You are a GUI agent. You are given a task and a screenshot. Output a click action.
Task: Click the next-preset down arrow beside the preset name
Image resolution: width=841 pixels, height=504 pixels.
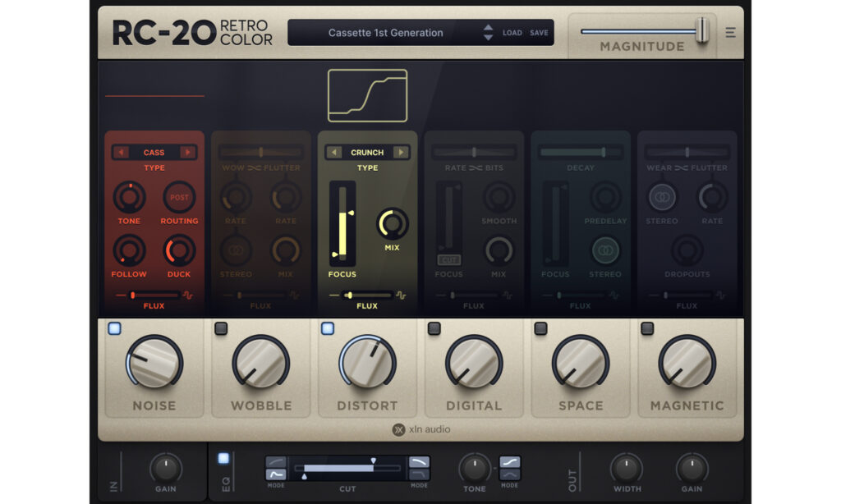click(486, 36)
